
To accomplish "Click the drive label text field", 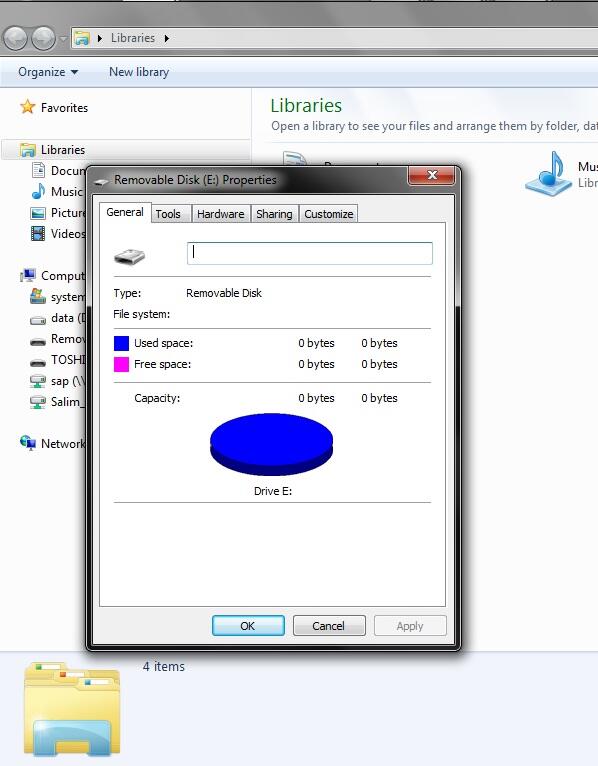I will [310, 253].
